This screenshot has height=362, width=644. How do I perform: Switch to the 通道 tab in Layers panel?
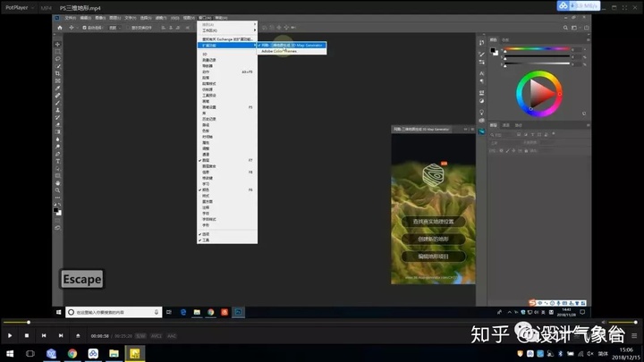506,125
